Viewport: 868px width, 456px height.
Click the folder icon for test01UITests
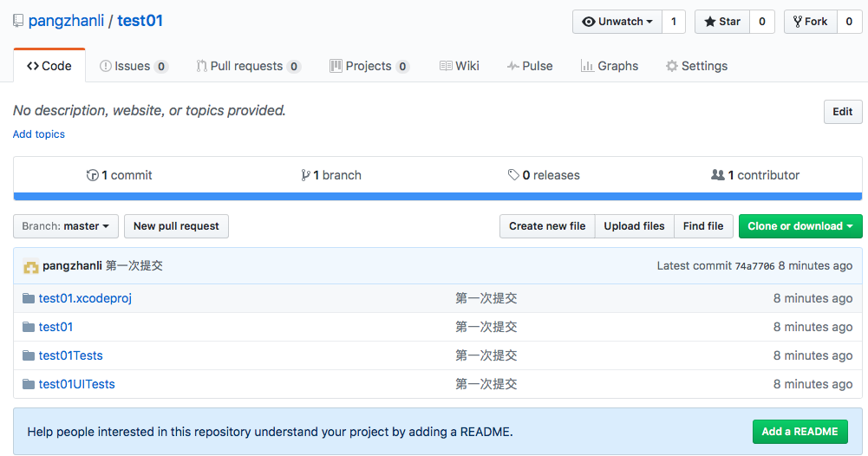pyautogui.click(x=29, y=384)
